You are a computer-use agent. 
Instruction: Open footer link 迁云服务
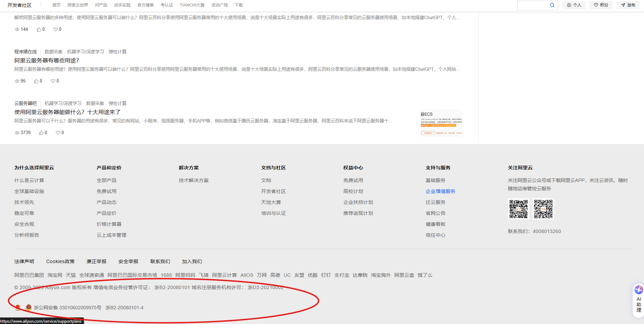coord(435,202)
